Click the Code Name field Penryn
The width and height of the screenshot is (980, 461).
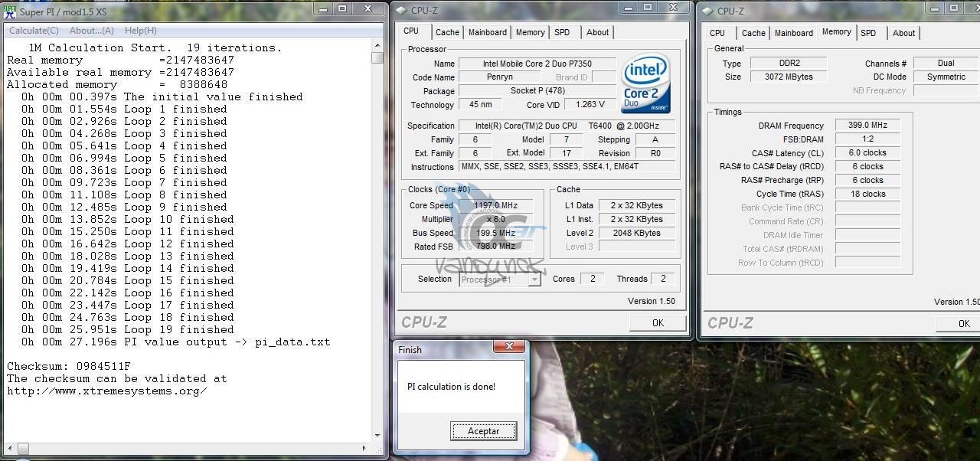coord(499,77)
